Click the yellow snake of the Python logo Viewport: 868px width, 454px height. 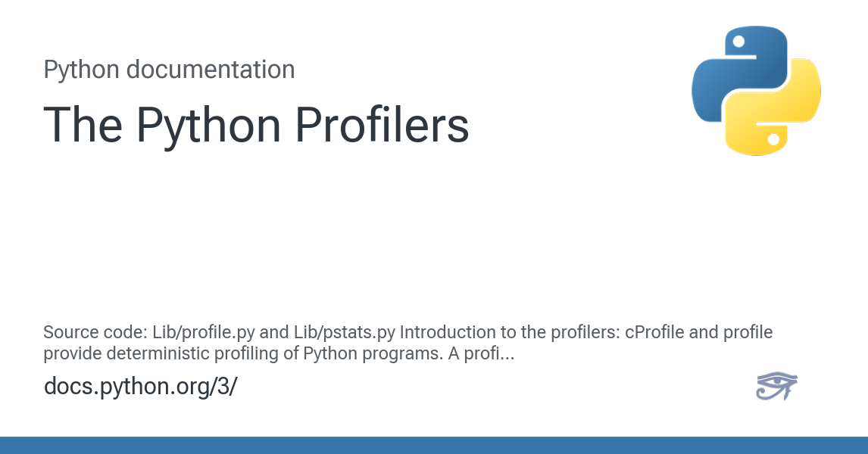point(784,113)
